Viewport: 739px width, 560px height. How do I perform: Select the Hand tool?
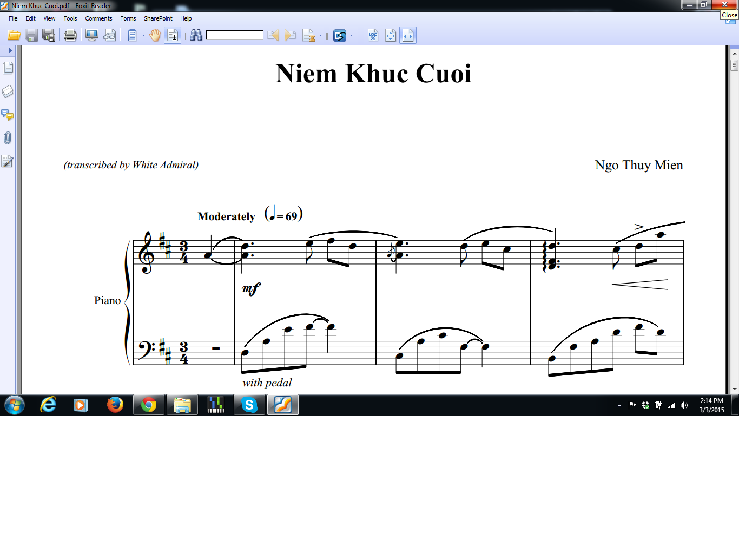155,36
